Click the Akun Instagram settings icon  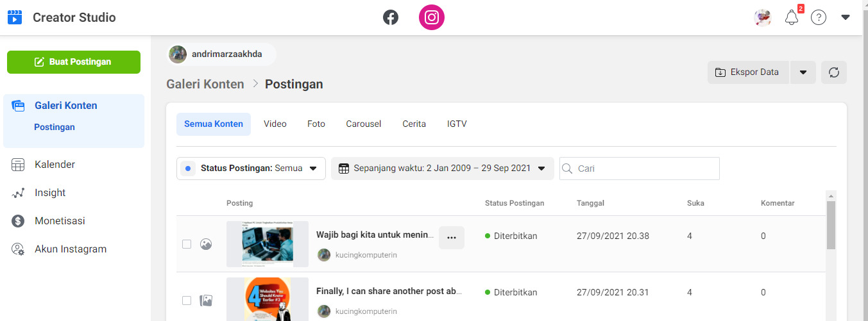pos(18,249)
